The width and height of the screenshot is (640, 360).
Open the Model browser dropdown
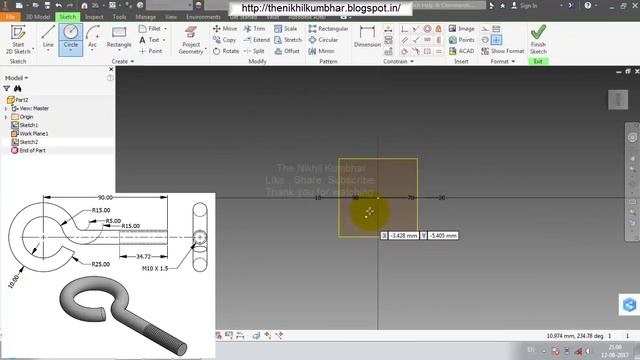tap(17, 78)
